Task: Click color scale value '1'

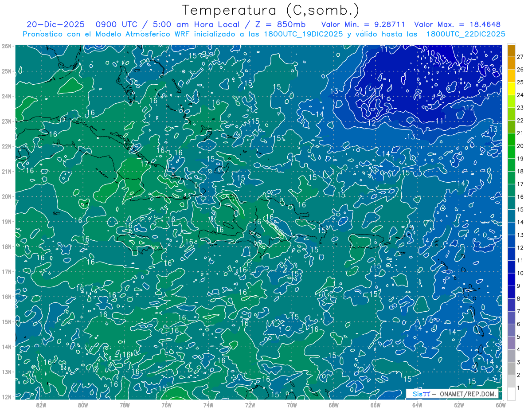Action: [x=519, y=388]
